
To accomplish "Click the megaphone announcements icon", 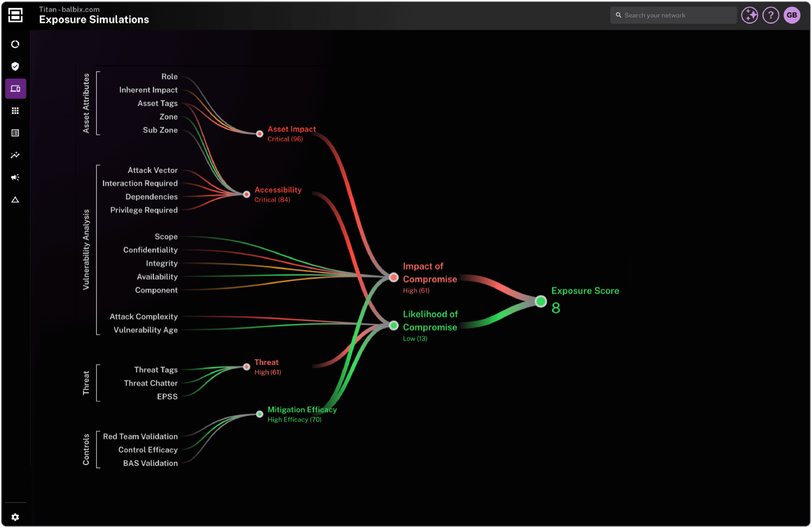I will (15, 177).
